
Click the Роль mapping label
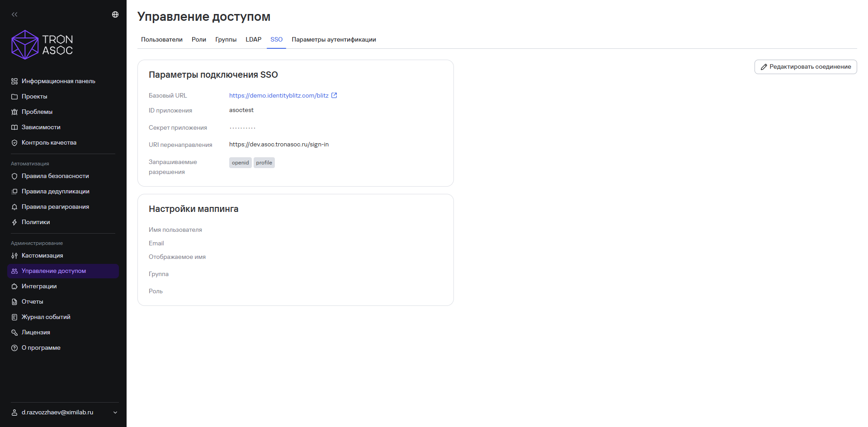pyautogui.click(x=156, y=291)
